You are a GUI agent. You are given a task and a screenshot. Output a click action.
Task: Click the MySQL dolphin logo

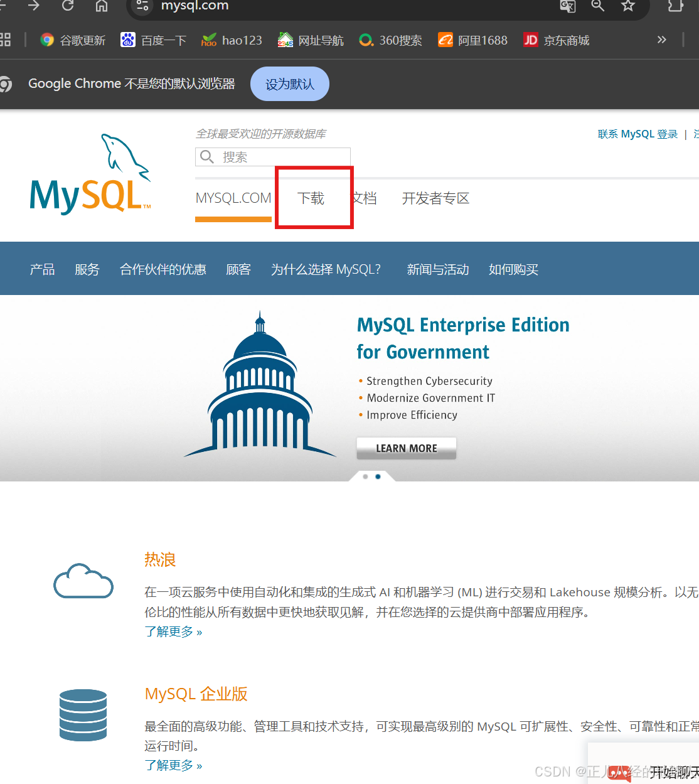click(90, 174)
